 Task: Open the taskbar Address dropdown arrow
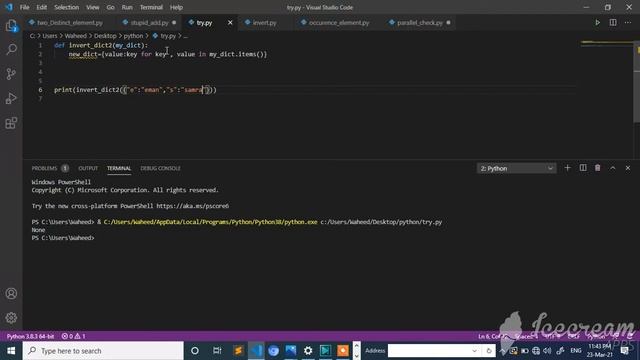(474, 351)
